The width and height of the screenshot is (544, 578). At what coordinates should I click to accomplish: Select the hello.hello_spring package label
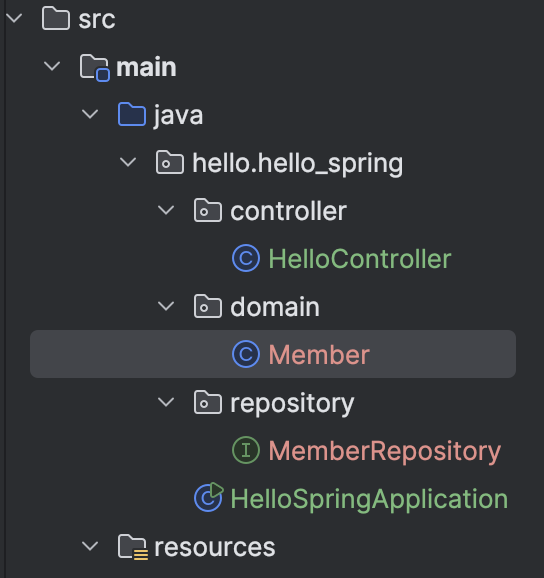(x=298, y=164)
